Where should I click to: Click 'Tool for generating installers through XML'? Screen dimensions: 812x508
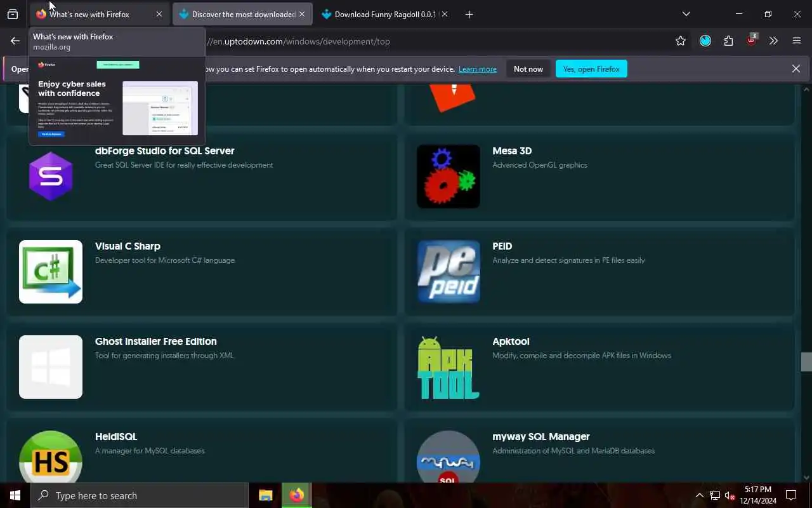[x=165, y=356]
